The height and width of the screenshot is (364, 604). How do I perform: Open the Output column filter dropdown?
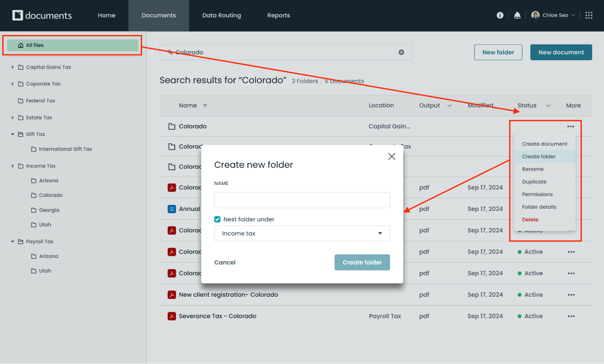coord(449,106)
